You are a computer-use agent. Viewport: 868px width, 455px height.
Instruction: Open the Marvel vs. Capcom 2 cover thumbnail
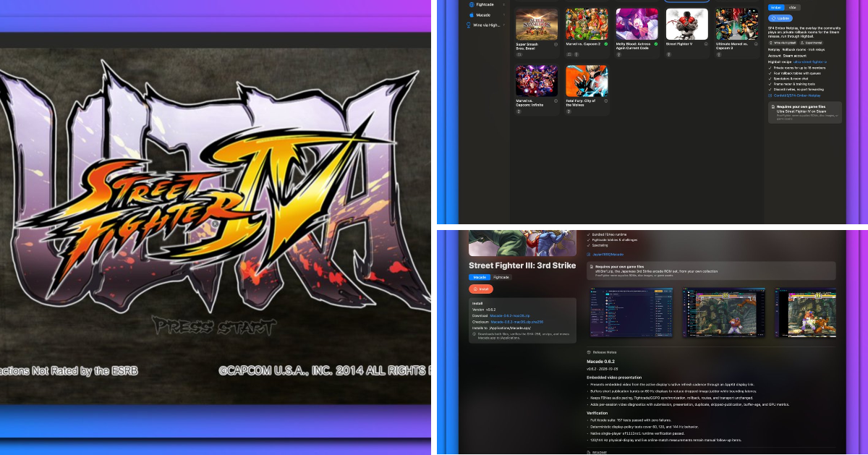click(x=587, y=24)
